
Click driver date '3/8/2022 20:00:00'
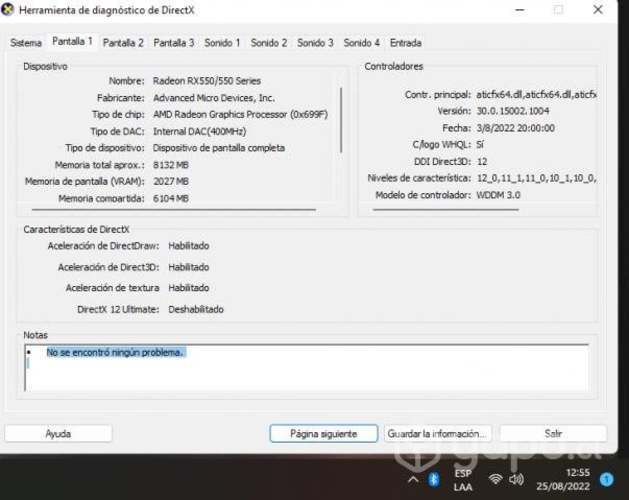(x=515, y=128)
